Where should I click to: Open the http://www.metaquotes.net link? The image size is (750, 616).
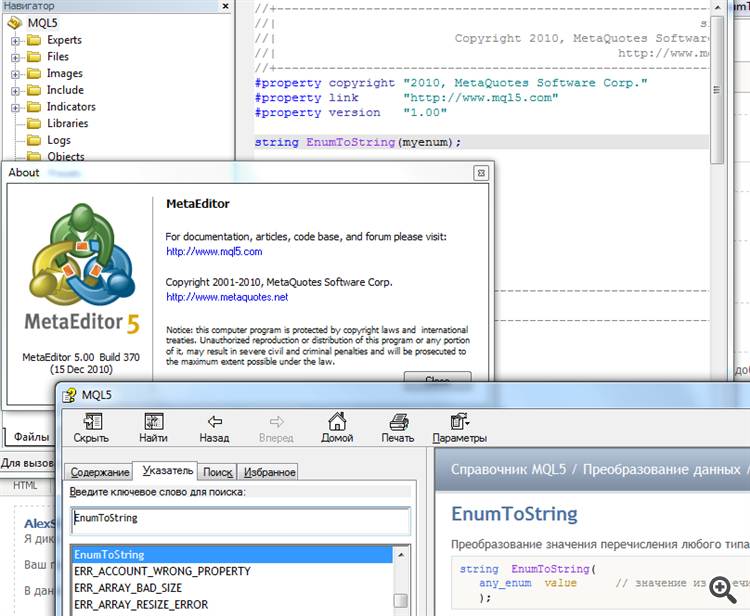pos(227,297)
